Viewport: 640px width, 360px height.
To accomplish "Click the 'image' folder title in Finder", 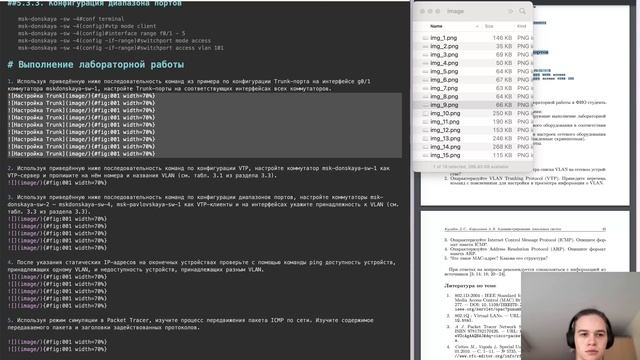I will 455,11.
